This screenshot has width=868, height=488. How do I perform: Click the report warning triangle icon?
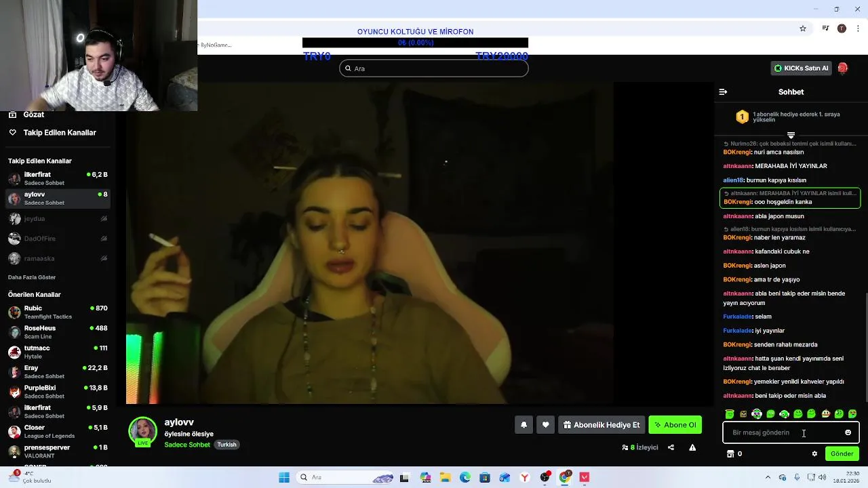pyautogui.click(x=692, y=447)
